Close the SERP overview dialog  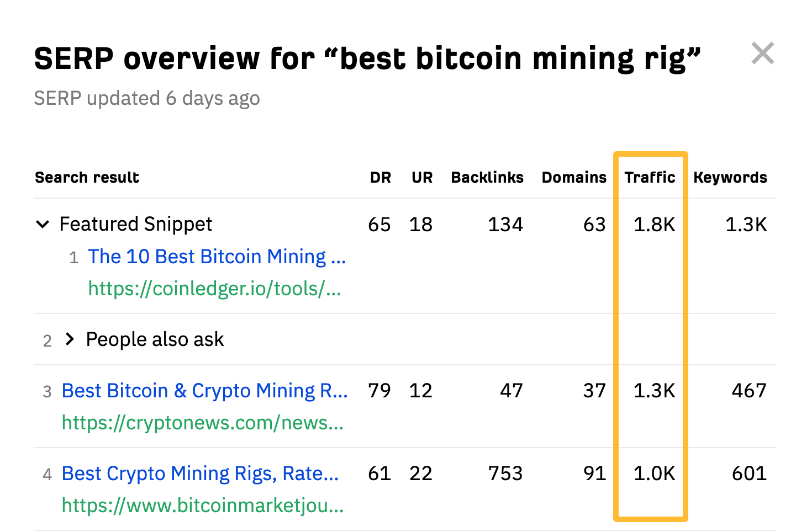(x=763, y=53)
